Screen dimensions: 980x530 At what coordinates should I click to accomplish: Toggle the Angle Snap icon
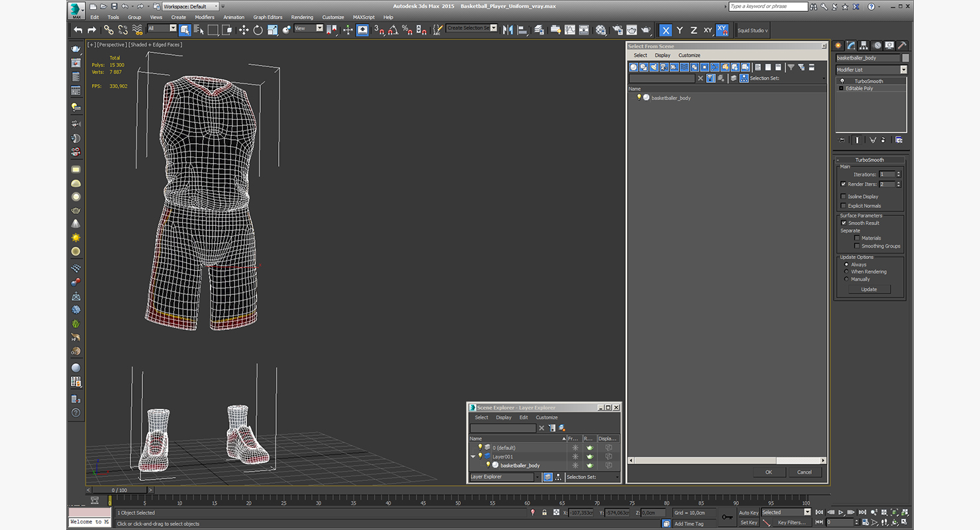tap(393, 30)
